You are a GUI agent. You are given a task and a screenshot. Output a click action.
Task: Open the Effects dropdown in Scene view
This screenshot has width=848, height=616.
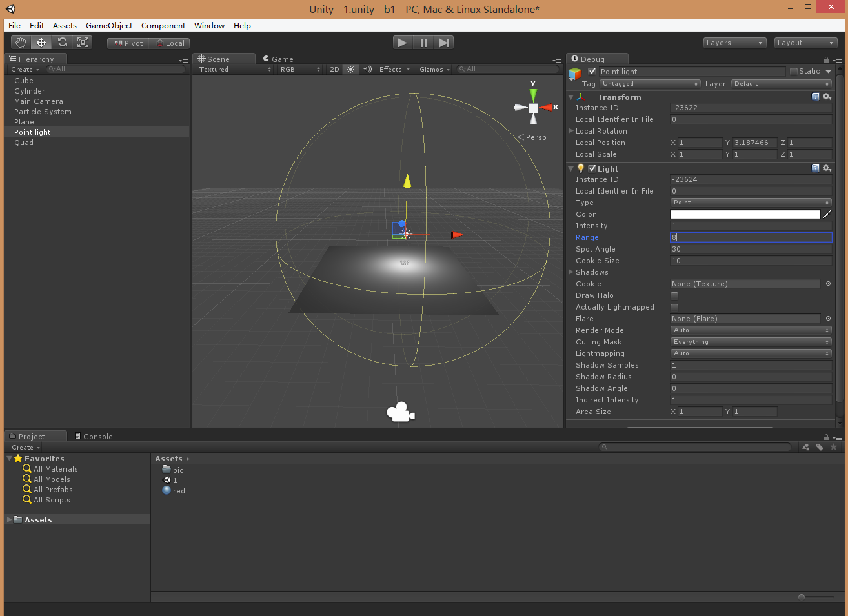point(394,69)
